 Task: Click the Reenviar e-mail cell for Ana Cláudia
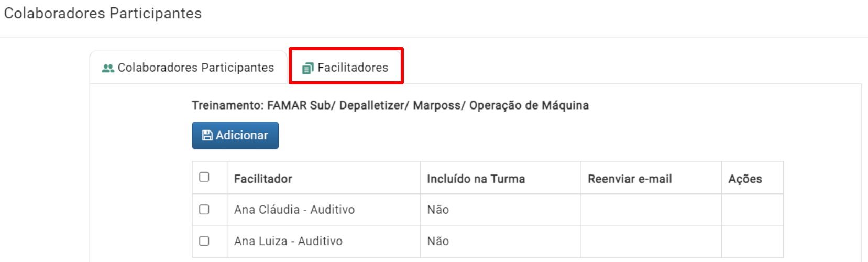coord(651,210)
